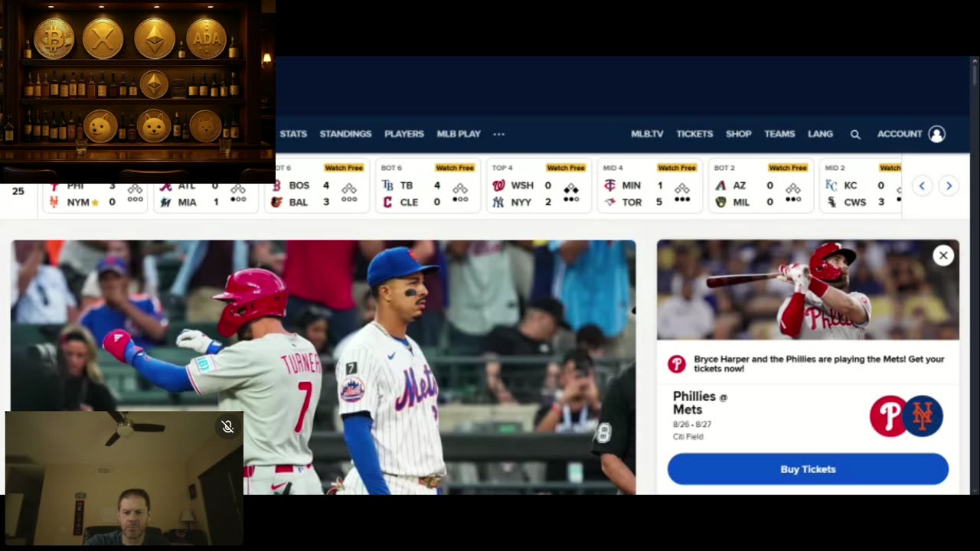Image resolution: width=980 pixels, height=551 pixels.
Task: Click the Marlins logo next to MIA
Action: pyautogui.click(x=165, y=202)
